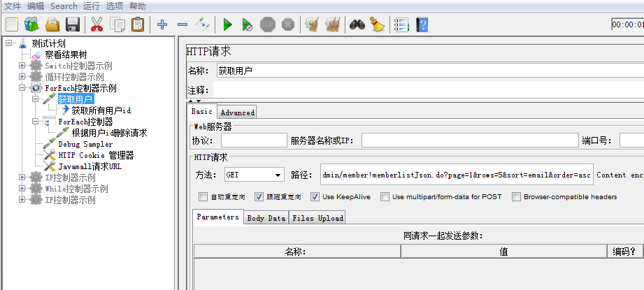Click the Clear All double broom icon

click(333, 24)
